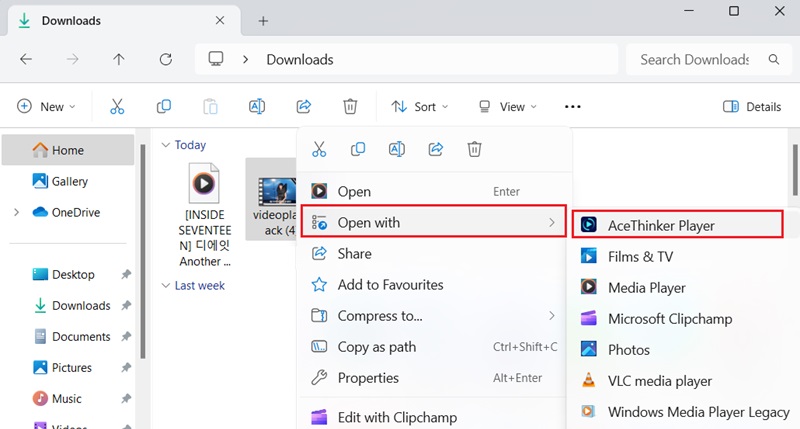The width and height of the screenshot is (800, 429).
Task: Open with Films & TV
Action: (x=684, y=257)
